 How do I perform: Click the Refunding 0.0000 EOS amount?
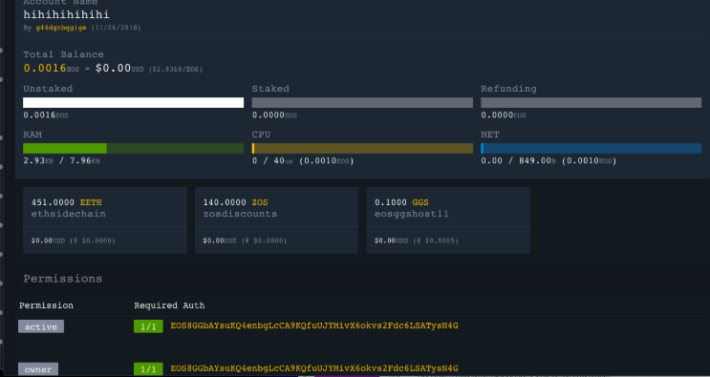point(504,115)
